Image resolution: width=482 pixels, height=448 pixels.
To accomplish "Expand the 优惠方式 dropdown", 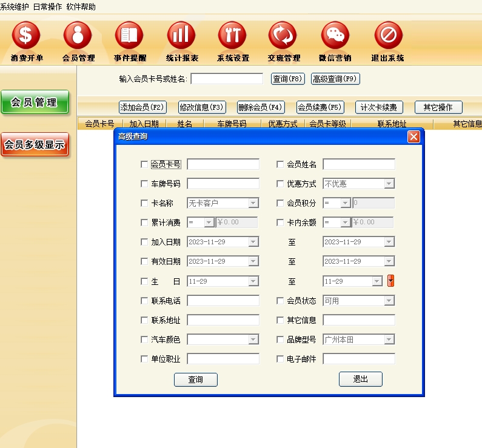I will click(389, 184).
